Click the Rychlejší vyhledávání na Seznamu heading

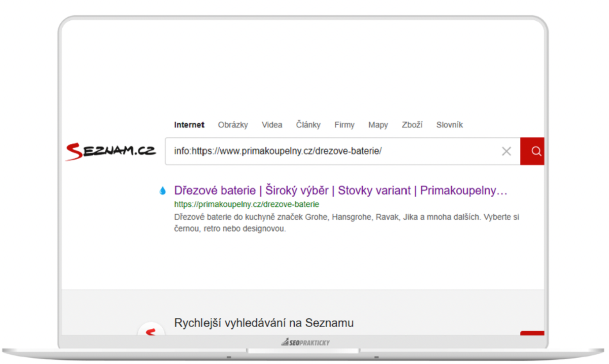coord(264,323)
